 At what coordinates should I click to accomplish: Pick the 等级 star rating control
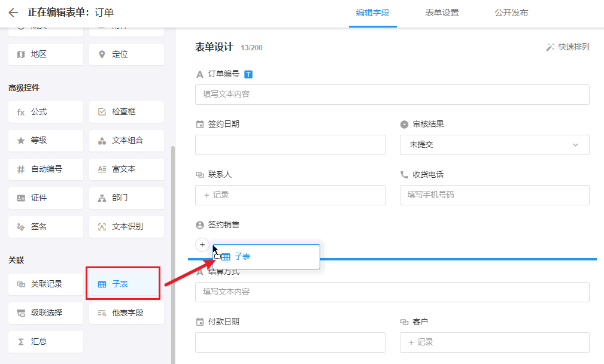pos(45,141)
